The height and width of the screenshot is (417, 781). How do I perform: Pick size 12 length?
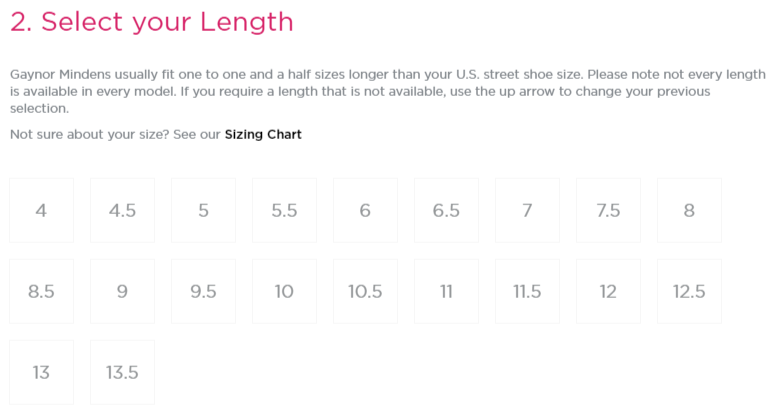click(x=608, y=291)
